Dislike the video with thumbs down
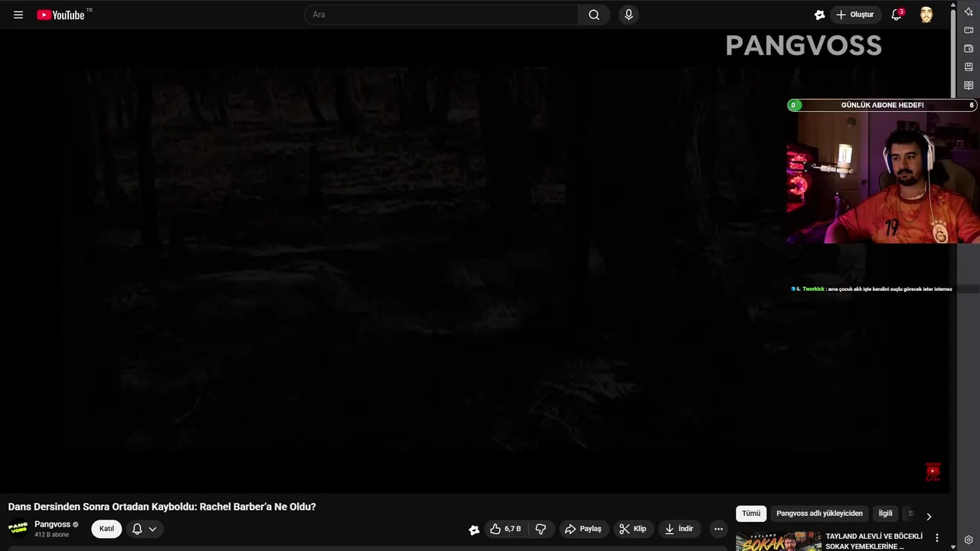This screenshot has width=980, height=551. click(x=541, y=529)
